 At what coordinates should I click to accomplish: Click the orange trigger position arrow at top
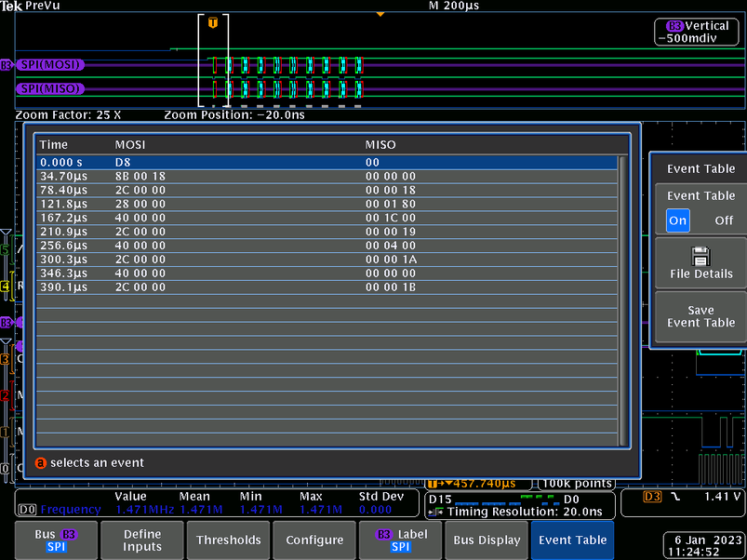(380, 14)
